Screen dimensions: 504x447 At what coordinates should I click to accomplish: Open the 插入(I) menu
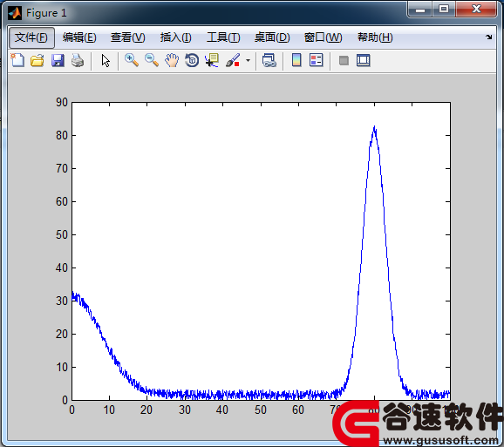point(176,37)
